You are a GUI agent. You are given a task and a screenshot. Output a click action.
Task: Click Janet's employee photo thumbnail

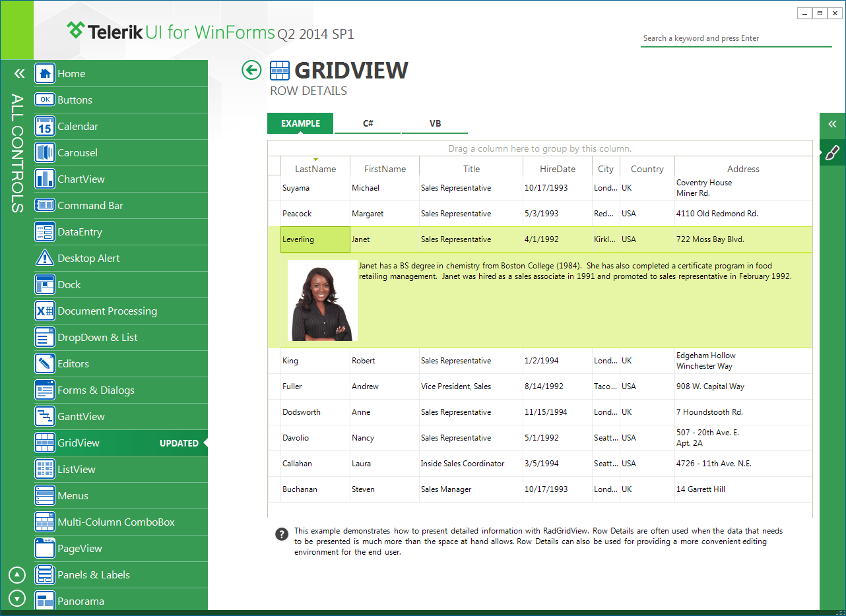pos(323,300)
